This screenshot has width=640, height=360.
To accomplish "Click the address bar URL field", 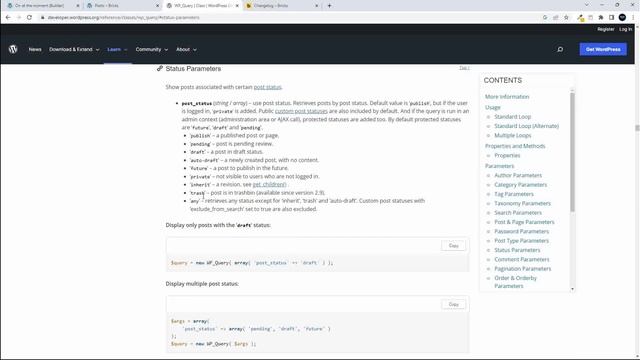I will pyautogui.click(x=286, y=18).
